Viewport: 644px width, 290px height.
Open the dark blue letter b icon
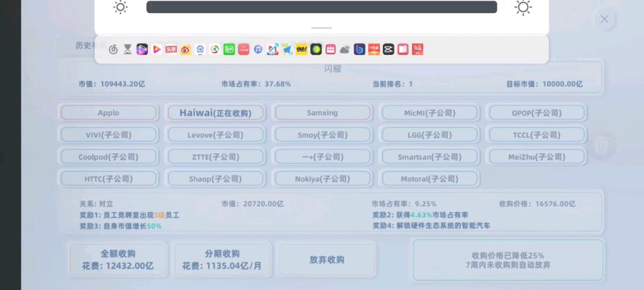point(360,50)
